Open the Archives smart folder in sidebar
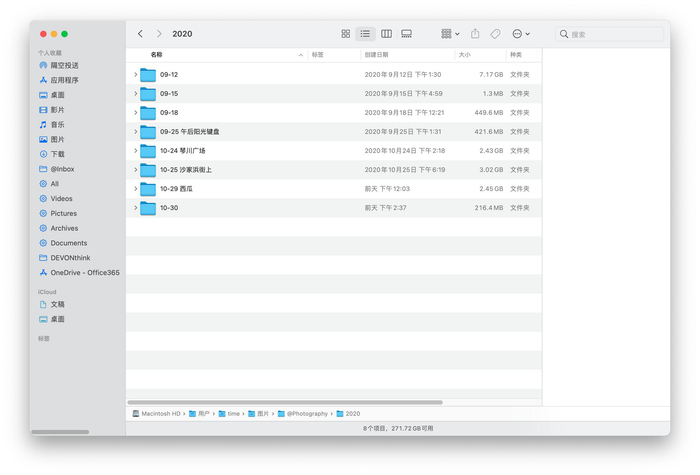This screenshot has height=475, width=700. (x=58, y=228)
